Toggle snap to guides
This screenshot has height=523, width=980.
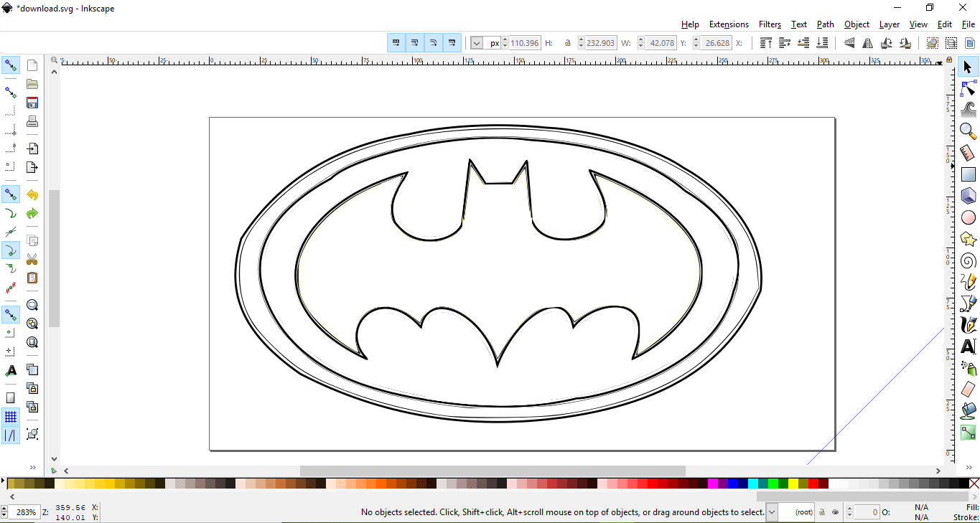[11, 435]
